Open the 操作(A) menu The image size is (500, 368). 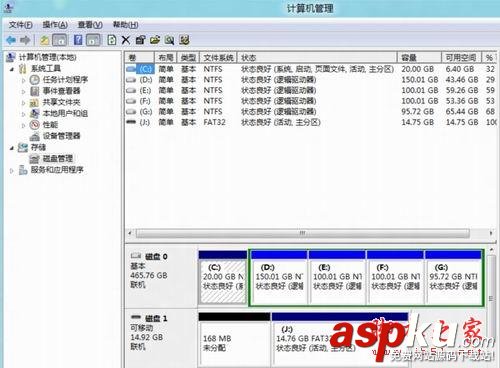point(55,25)
